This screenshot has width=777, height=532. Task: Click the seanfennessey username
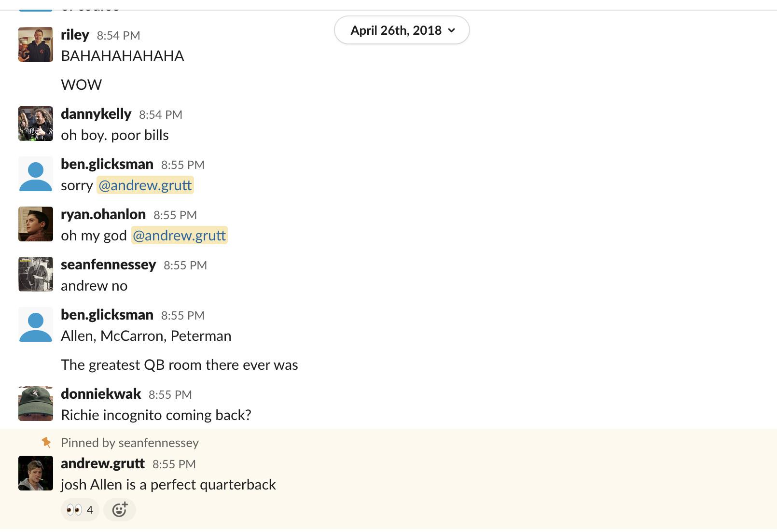tap(108, 265)
